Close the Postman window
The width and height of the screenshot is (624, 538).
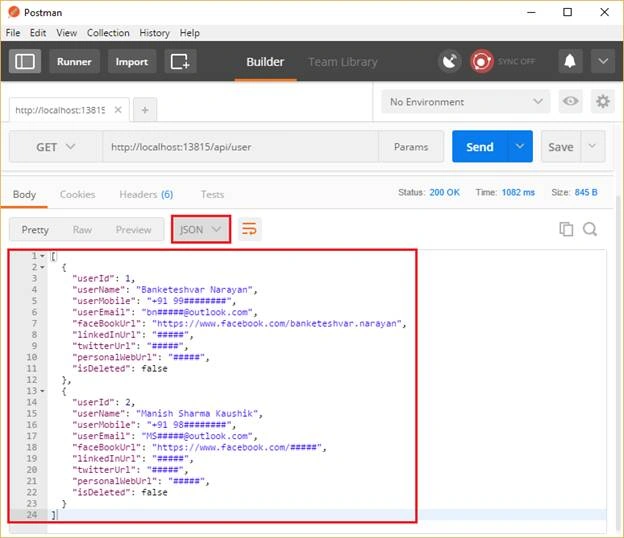[x=604, y=12]
